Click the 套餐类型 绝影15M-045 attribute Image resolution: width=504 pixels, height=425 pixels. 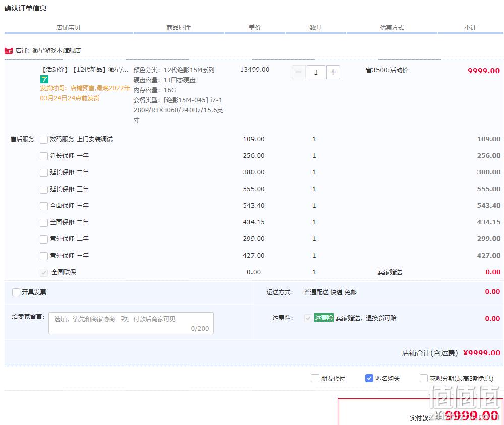click(x=178, y=110)
